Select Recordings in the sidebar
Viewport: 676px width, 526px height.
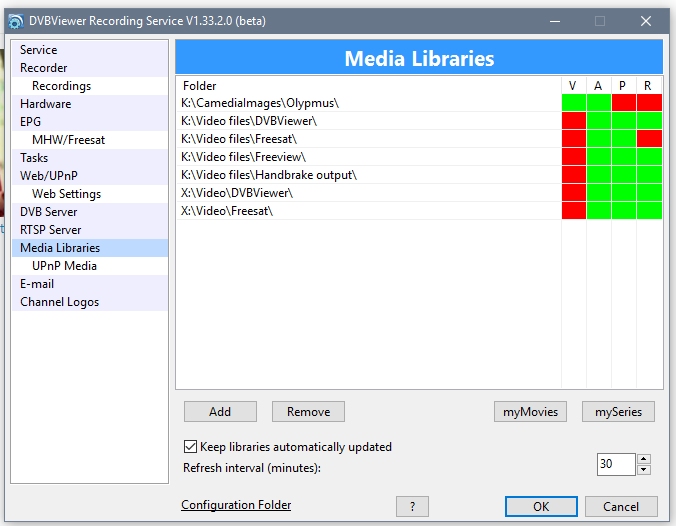pyautogui.click(x=90, y=86)
